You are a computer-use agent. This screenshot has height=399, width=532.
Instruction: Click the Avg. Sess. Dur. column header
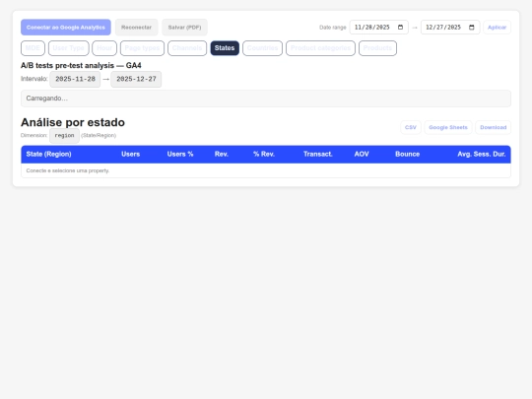coord(482,154)
